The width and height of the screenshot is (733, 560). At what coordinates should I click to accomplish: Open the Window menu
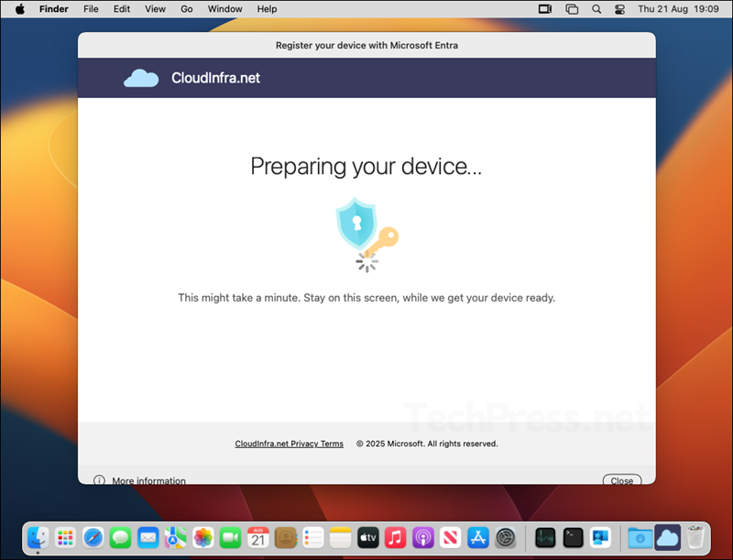coord(224,9)
